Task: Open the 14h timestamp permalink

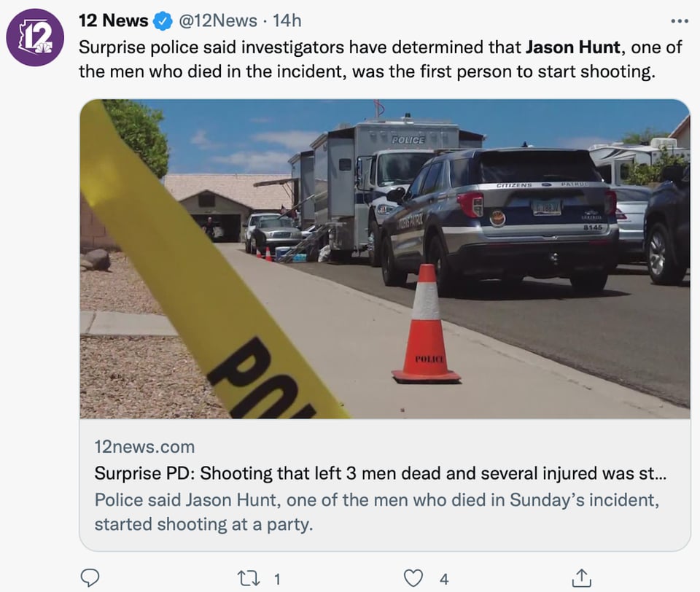Action: [287, 20]
